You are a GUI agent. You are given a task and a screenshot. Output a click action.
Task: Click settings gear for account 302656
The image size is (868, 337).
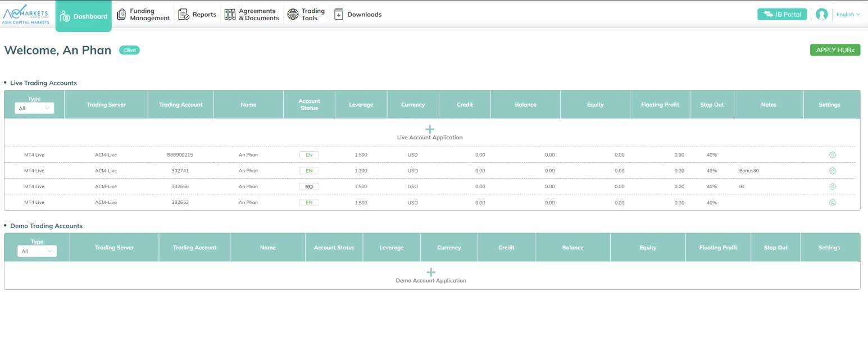tap(832, 186)
